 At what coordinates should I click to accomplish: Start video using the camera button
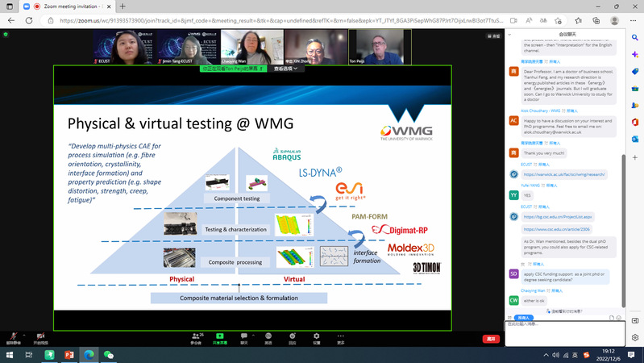[x=40, y=338]
